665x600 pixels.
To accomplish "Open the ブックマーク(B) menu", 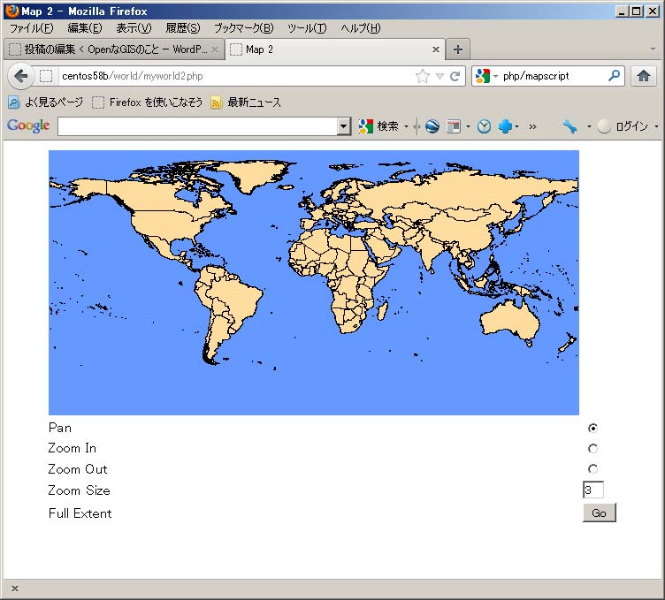I will [x=243, y=28].
